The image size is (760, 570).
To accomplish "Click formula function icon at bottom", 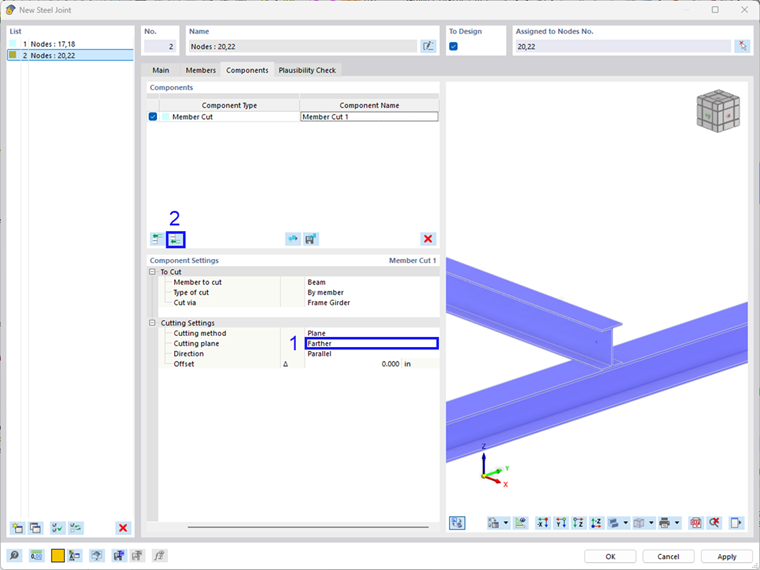I will coord(159,555).
